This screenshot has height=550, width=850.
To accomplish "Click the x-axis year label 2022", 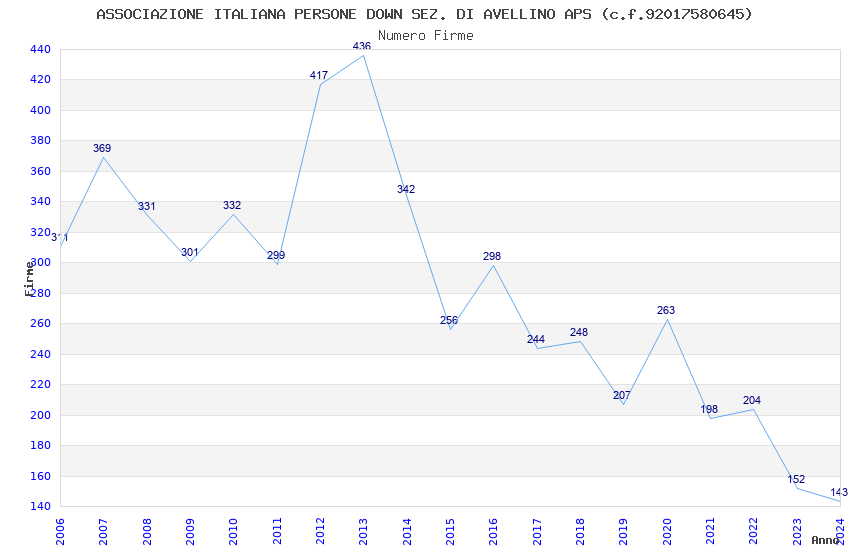I will click(x=754, y=531).
